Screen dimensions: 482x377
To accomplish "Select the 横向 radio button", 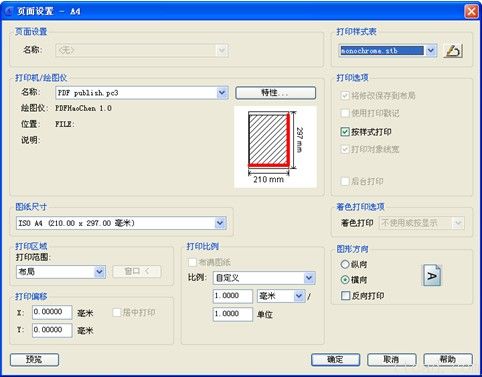I will coord(345,280).
